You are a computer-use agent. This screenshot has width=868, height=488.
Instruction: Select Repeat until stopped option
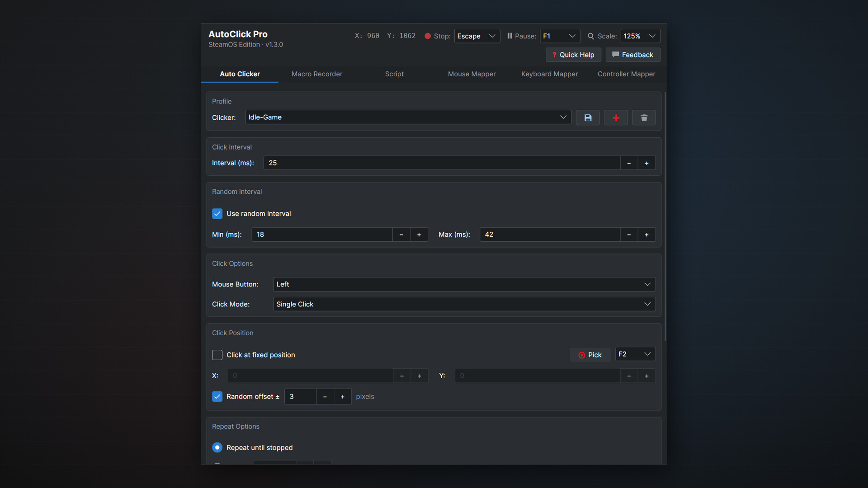pos(217,447)
